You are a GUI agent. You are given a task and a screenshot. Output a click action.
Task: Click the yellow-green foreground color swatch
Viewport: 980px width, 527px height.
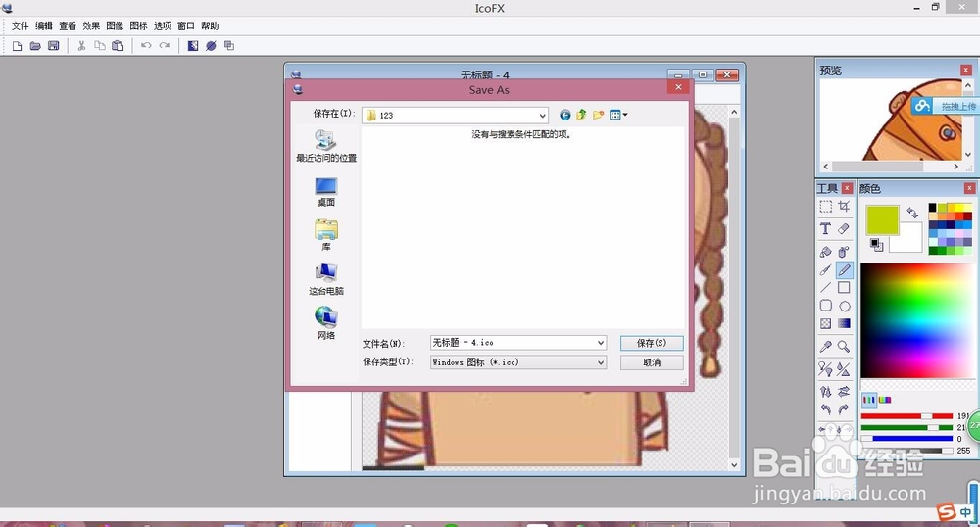pyautogui.click(x=882, y=219)
